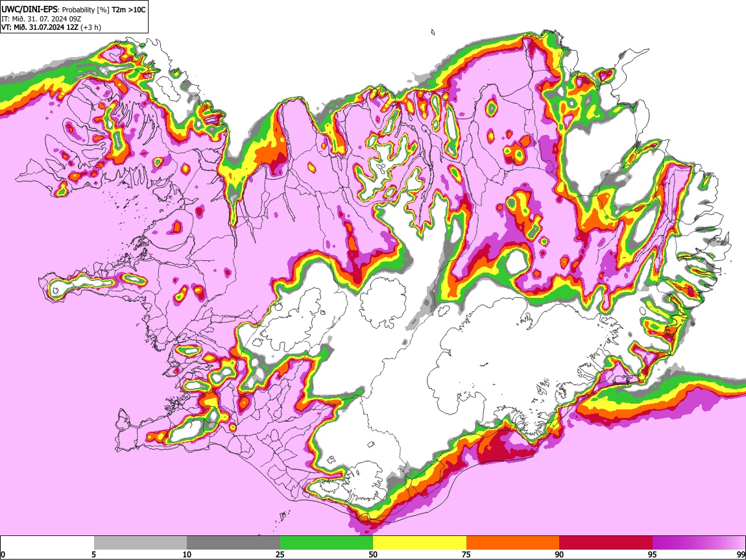Click the '(+3 h)' forecast offset text
This screenshot has width=746, height=560.
[90, 27]
